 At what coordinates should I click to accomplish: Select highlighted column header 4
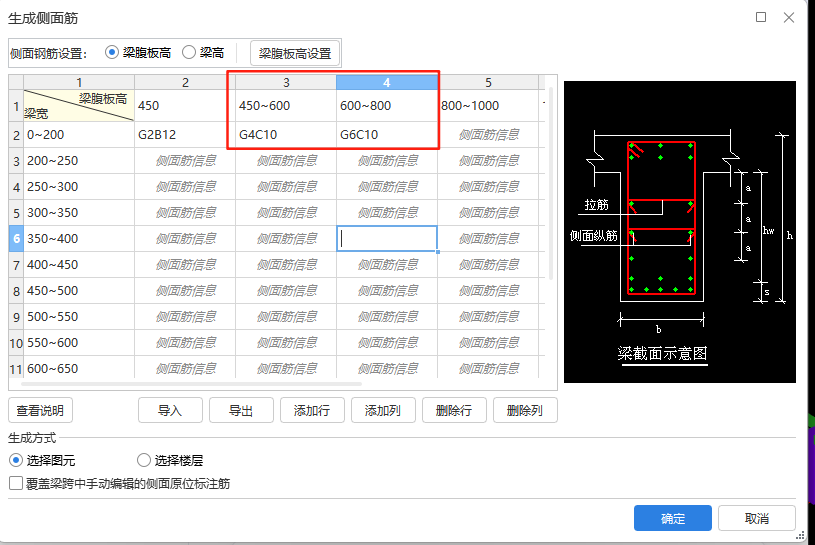point(387,82)
